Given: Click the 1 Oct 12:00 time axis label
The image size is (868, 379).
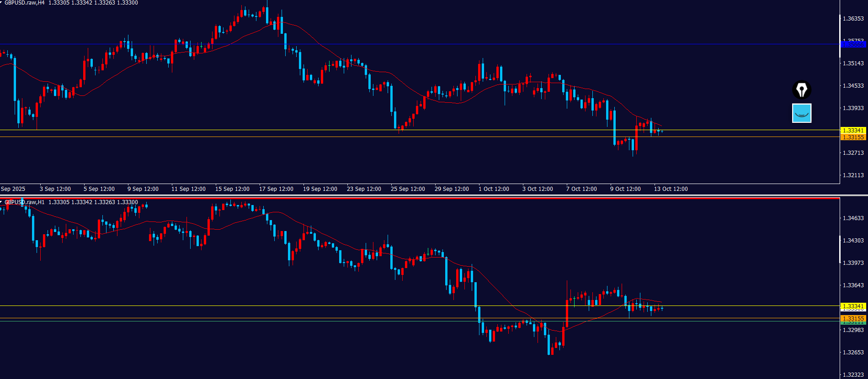Looking at the screenshot, I should (x=494, y=189).
